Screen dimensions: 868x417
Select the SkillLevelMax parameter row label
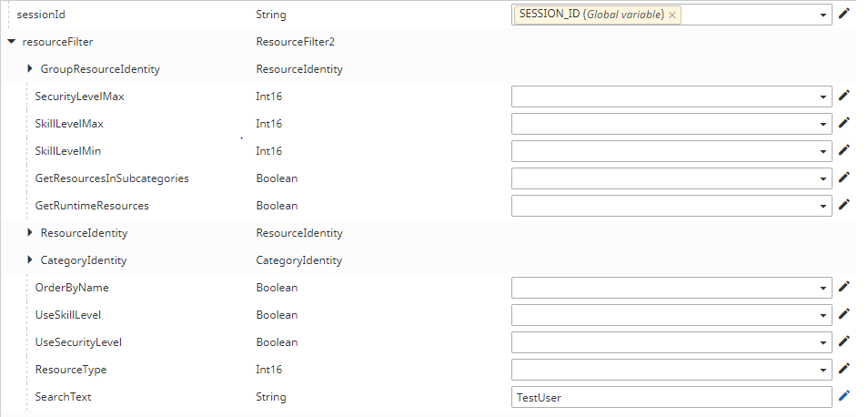[x=76, y=124]
